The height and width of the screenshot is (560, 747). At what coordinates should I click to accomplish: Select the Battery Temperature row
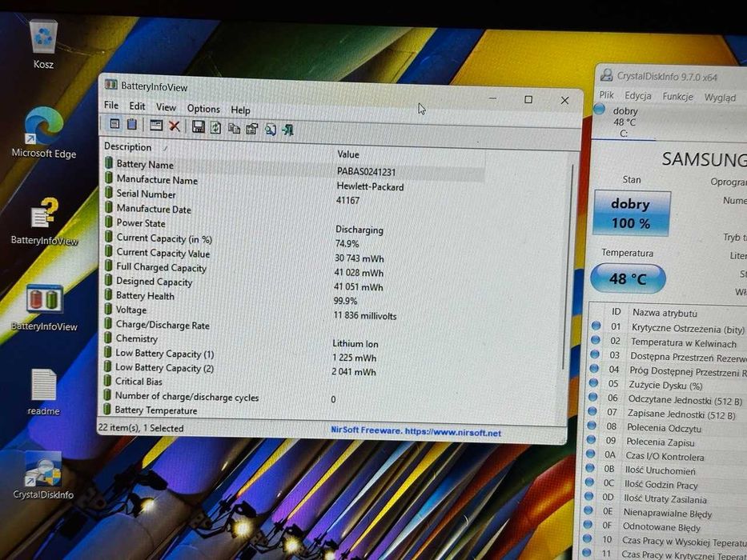294,411
